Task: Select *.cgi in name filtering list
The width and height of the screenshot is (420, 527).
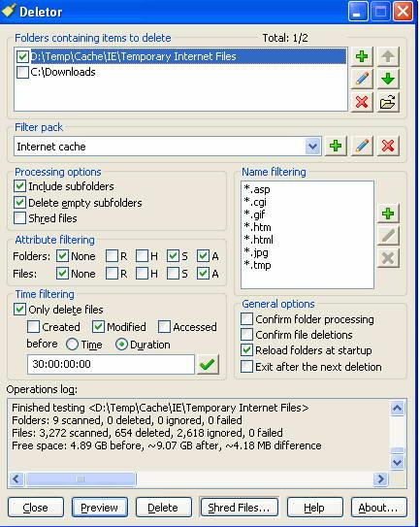Action: [x=255, y=202]
